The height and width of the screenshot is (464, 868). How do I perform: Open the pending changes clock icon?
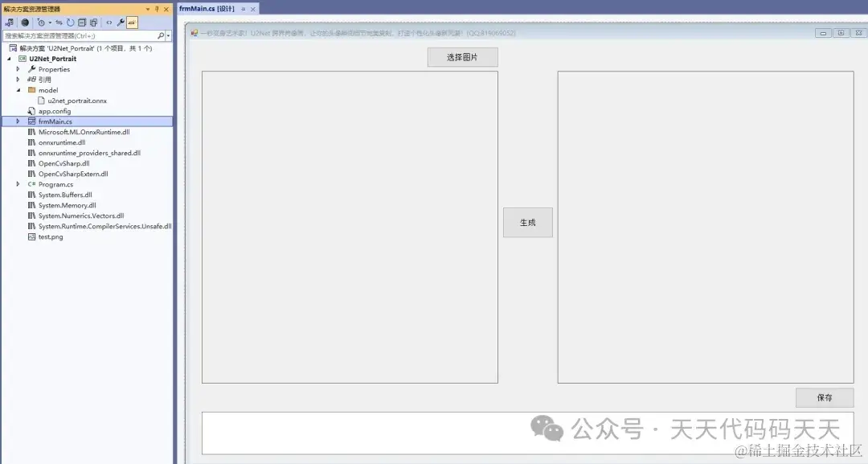click(x=42, y=23)
